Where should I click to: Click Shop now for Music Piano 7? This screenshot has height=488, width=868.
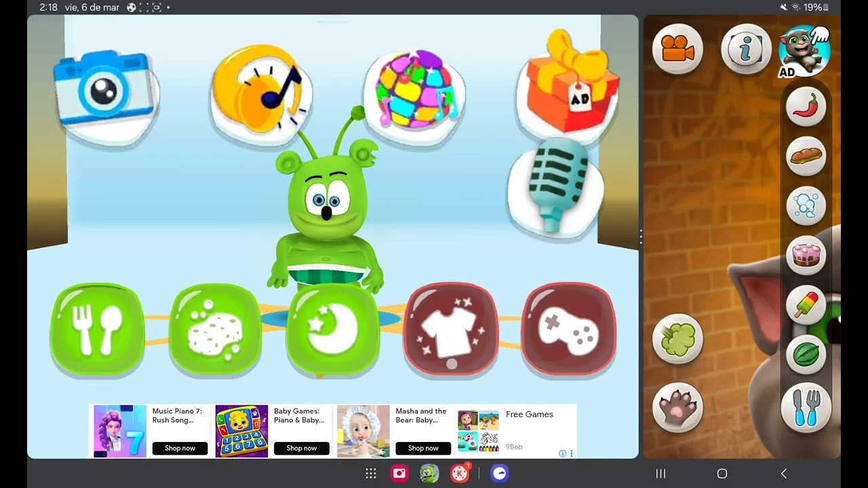coord(180,448)
